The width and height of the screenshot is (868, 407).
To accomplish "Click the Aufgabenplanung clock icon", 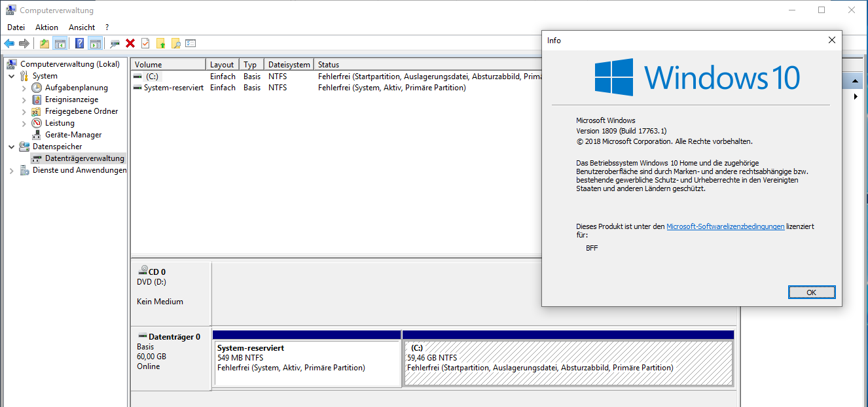I will point(37,88).
